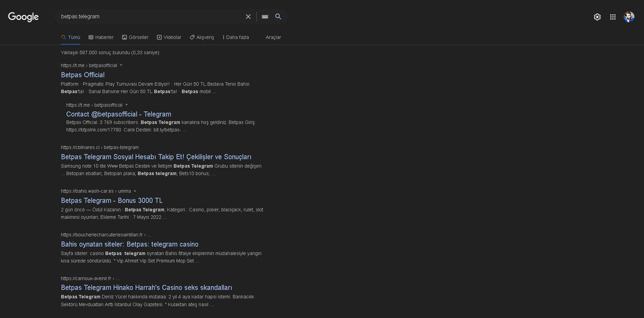Click the boucheriecharcuteriesaintilan.fr URL text

pos(106,235)
